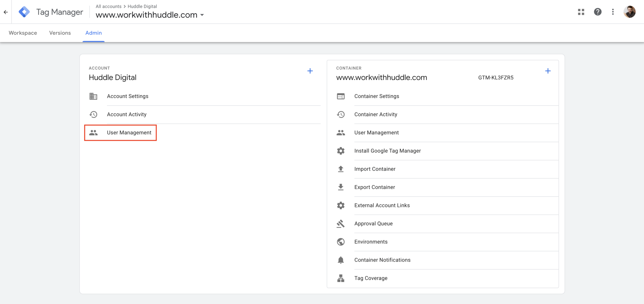Open Account Settings
The width and height of the screenshot is (644, 304).
coord(128,96)
